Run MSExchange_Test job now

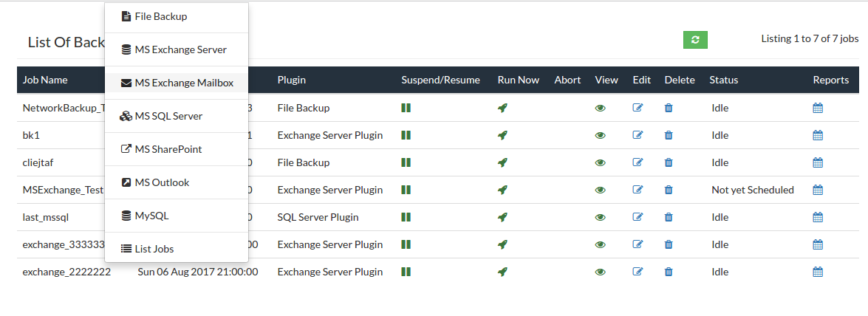coord(502,190)
